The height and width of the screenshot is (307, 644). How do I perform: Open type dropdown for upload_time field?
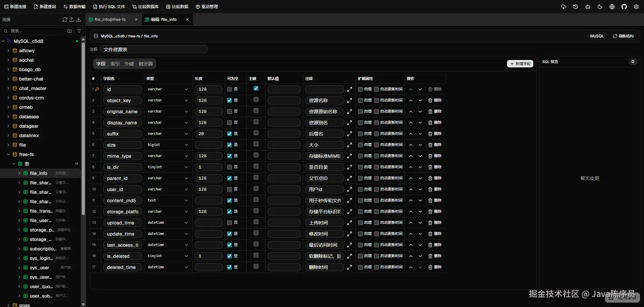(168, 223)
